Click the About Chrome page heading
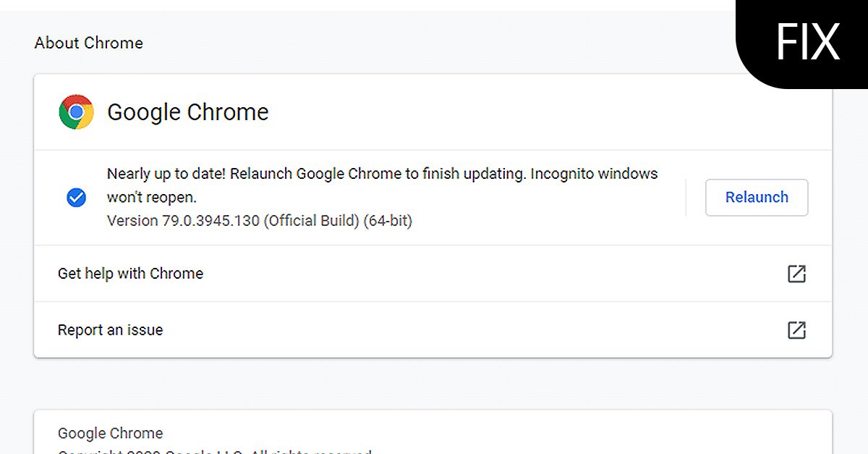The width and height of the screenshot is (868, 454). tap(88, 43)
